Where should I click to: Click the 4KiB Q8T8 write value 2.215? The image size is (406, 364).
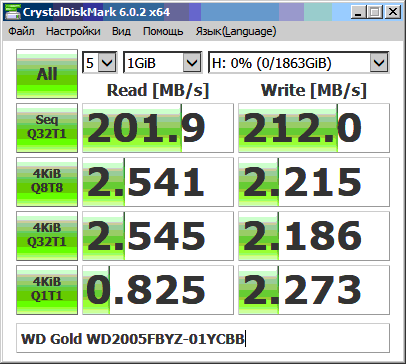(314, 182)
